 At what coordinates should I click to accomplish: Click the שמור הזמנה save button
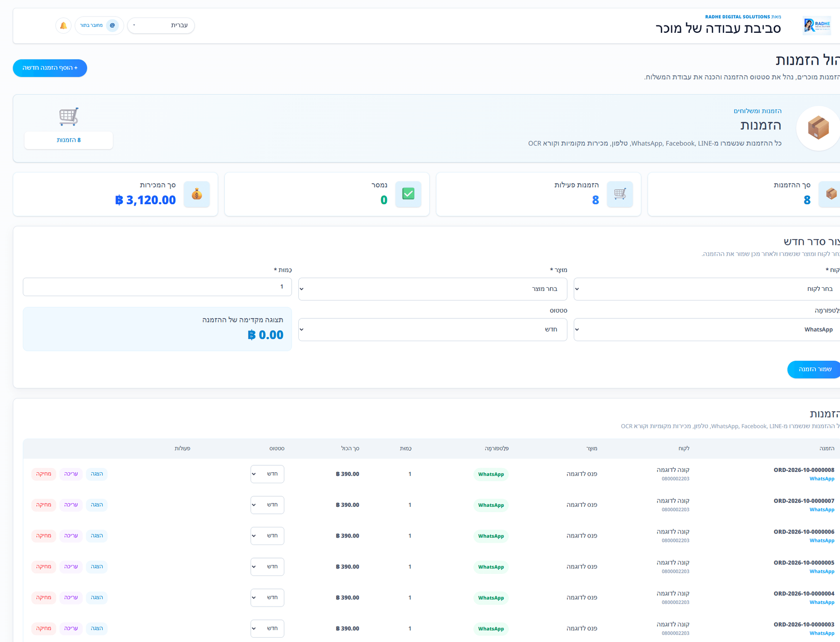pos(814,370)
